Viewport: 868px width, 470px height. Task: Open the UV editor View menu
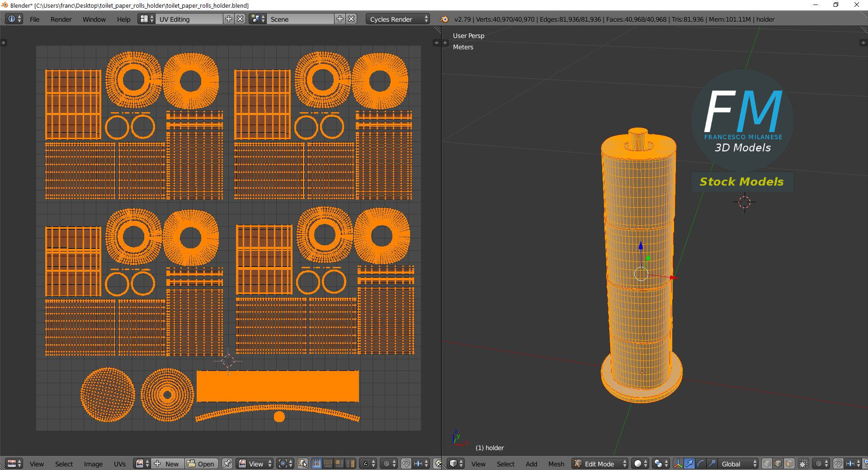click(37, 464)
